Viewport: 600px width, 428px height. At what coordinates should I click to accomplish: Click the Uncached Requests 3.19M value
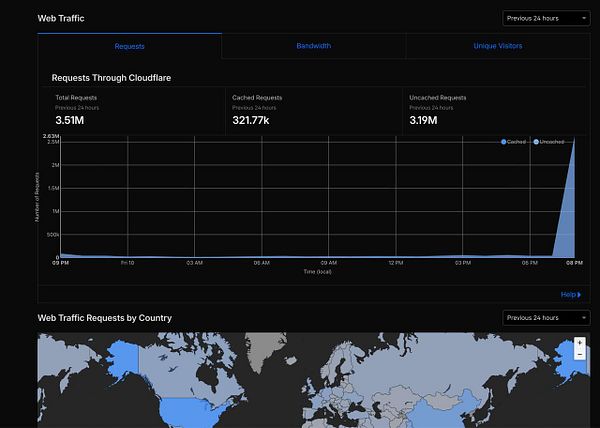423,120
